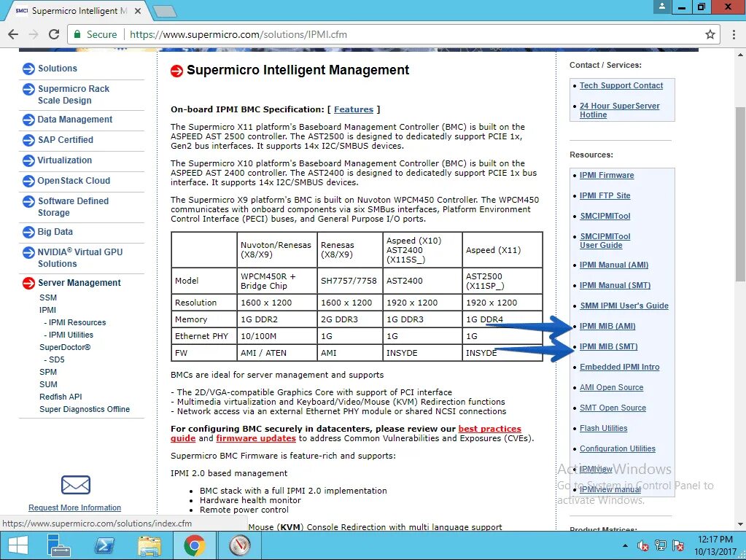Viewport: 746px width, 560px height.
Task: Open the Windows Start menu
Action: point(18,545)
